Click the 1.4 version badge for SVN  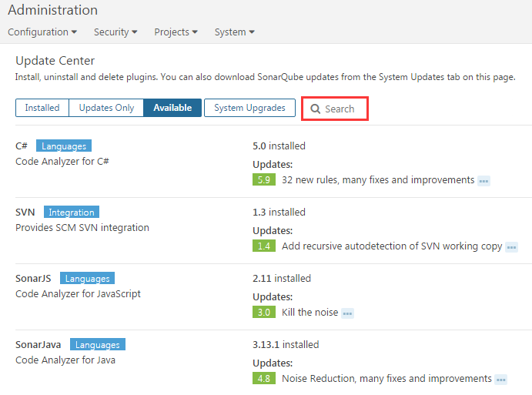pyautogui.click(x=264, y=246)
